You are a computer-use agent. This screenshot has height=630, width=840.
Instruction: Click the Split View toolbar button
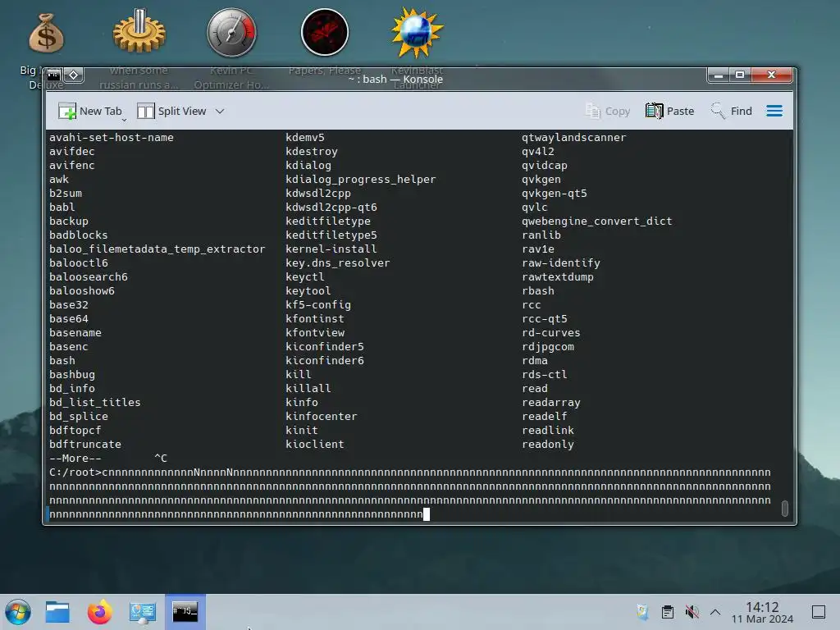click(171, 111)
